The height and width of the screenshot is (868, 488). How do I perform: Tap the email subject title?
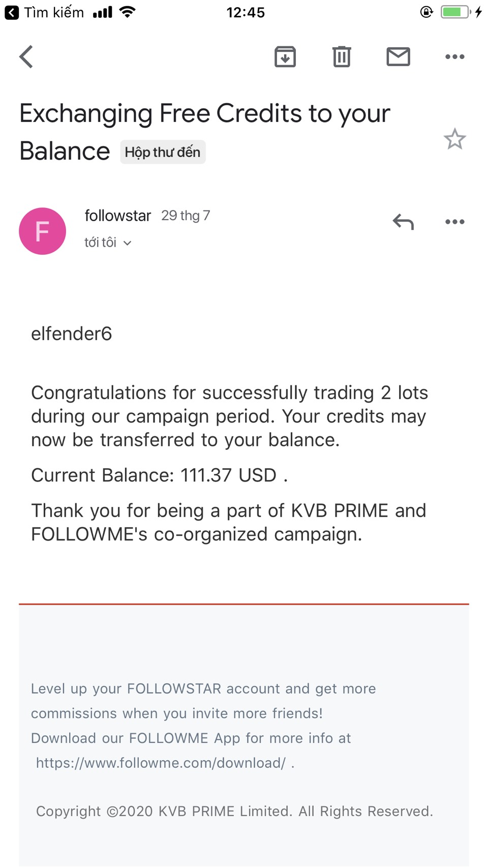204,113
